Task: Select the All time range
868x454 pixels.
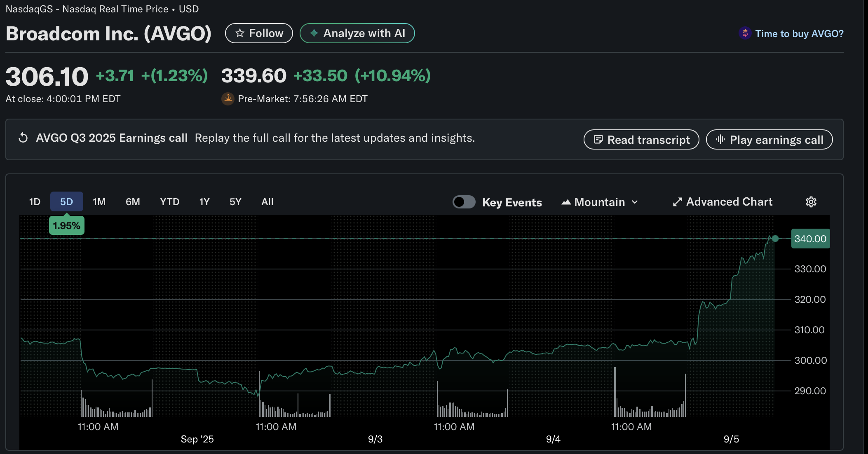Action: coord(267,202)
